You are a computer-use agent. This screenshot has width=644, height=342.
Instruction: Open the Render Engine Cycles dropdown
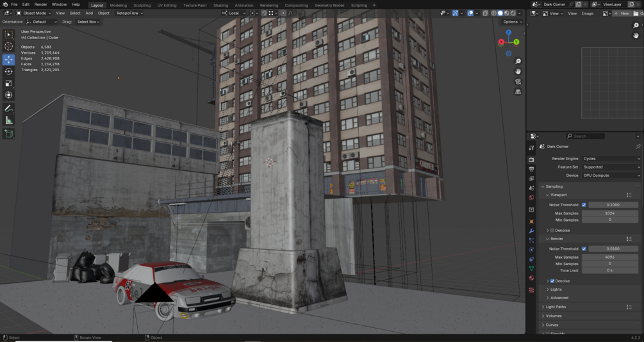point(611,158)
